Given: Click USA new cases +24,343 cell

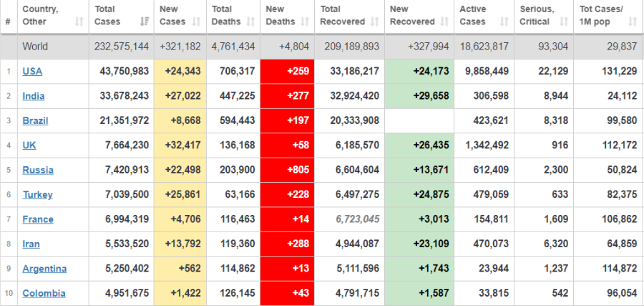Looking at the screenshot, I should pyautogui.click(x=180, y=71).
